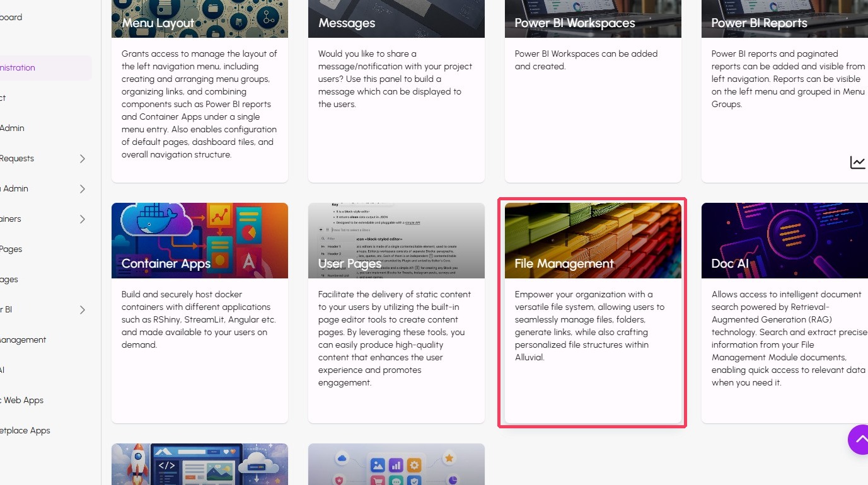Open the Container Apps card title

pos(166,264)
